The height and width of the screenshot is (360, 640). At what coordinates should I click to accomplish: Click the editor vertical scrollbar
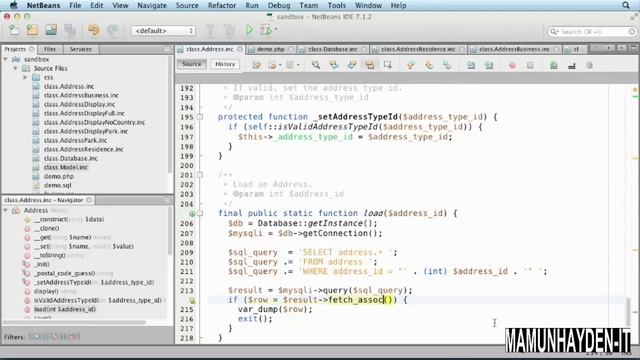[x=628, y=312]
